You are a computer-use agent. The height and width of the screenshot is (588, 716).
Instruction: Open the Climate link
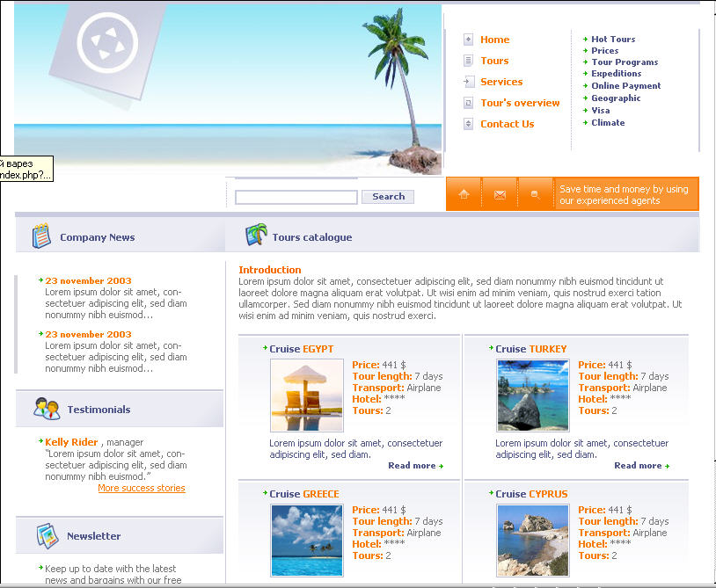[x=608, y=123]
